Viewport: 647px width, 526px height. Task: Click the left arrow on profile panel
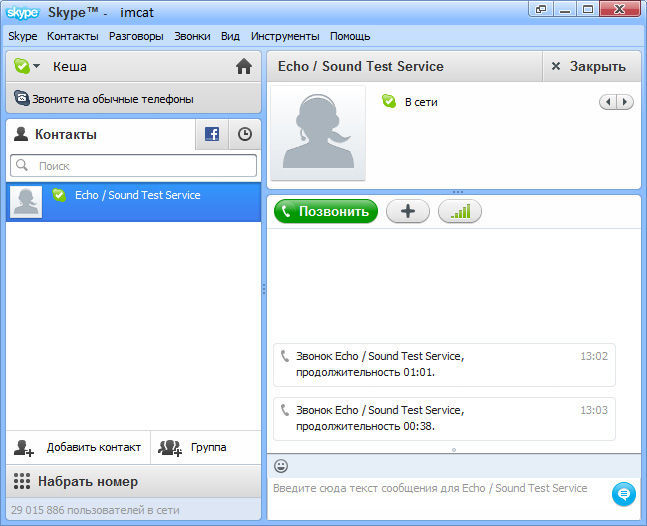coord(608,102)
